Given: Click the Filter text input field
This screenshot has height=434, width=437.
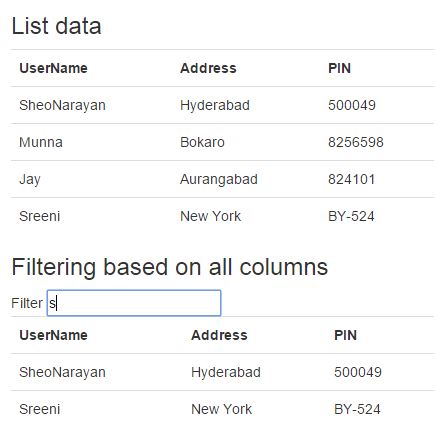Looking at the screenshot, I should point(134,303).
